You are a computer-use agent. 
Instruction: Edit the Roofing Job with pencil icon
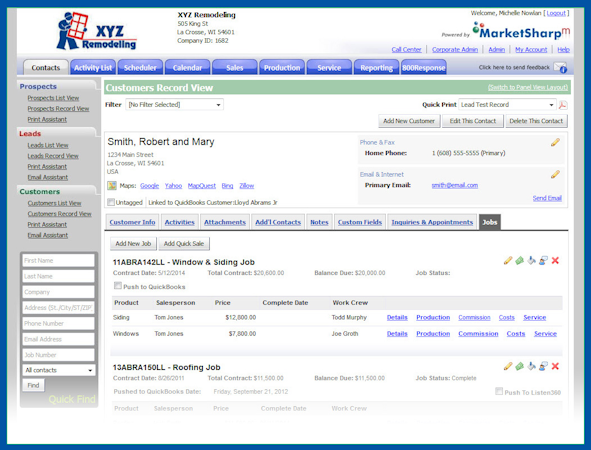click(508, 366)
